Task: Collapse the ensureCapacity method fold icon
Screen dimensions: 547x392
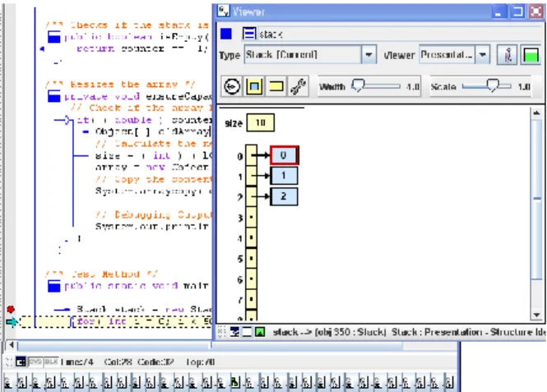Action: 54,96
